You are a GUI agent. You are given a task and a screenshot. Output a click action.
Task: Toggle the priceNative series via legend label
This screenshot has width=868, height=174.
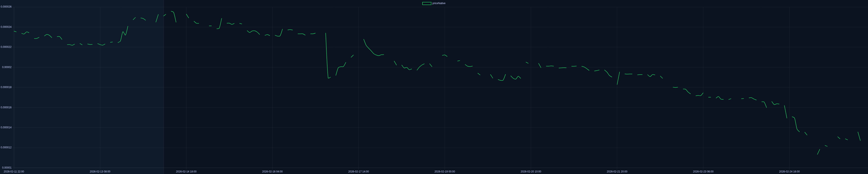(x=439, y=3)
